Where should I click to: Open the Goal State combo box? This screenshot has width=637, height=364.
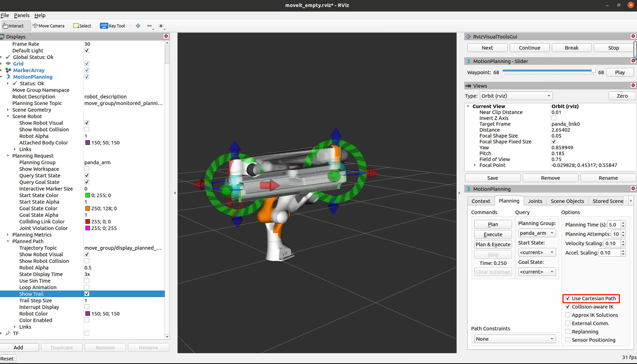pyautogui.click(x=537, y=272)
